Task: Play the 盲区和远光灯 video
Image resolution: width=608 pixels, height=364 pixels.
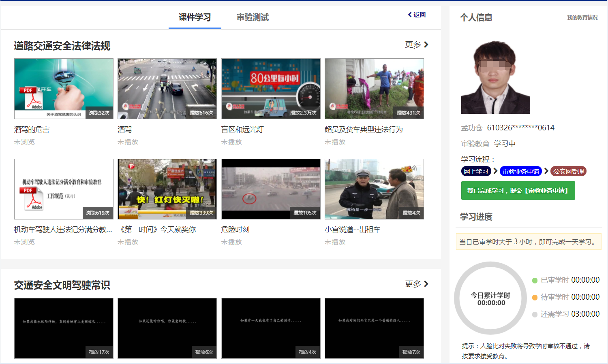Action: pyautogui.click(x=270, y=89)
